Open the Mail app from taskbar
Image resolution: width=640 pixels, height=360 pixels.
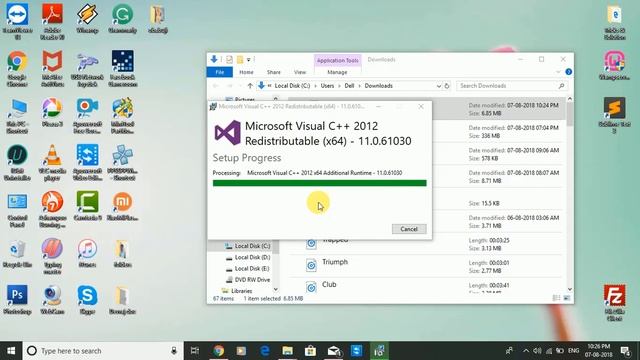click(x=333, y=351)
